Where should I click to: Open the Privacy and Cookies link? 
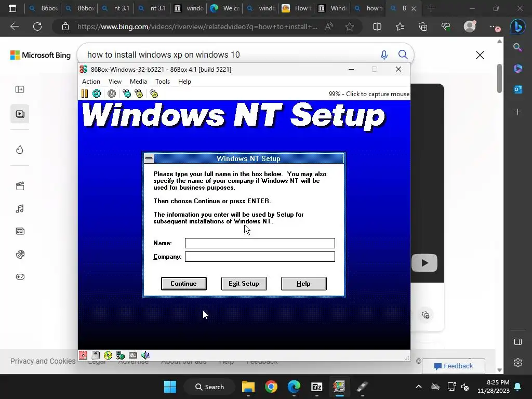coord(43,361)
